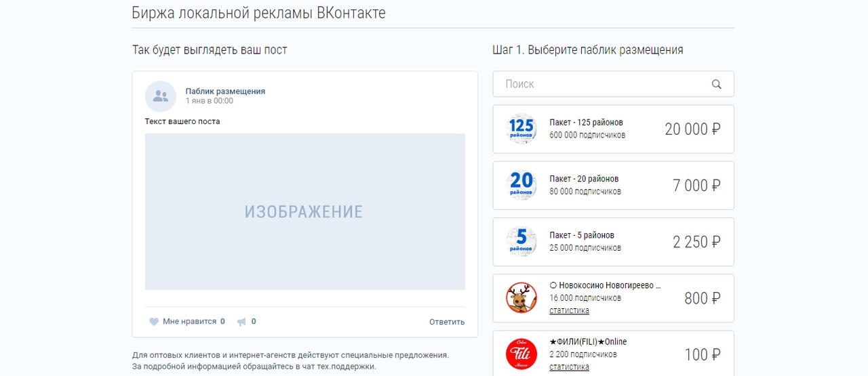This screenshot has width=868, height=376.
Task: Click the 80 000 подписчиков text
Action: (x=585, y=191)
